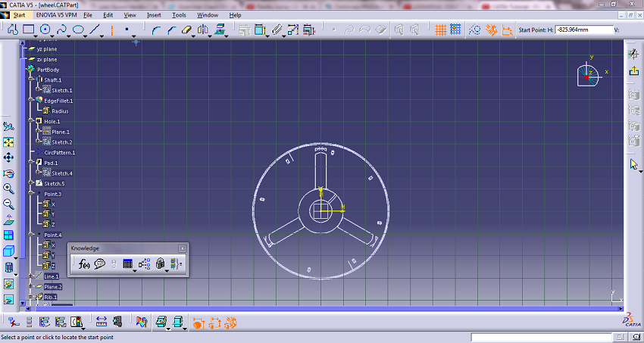The height and width of the screenshot is (343, 644).
Task: Open Point tool flyout arrow
Action: pyautogui.click(x=134, y=36)
